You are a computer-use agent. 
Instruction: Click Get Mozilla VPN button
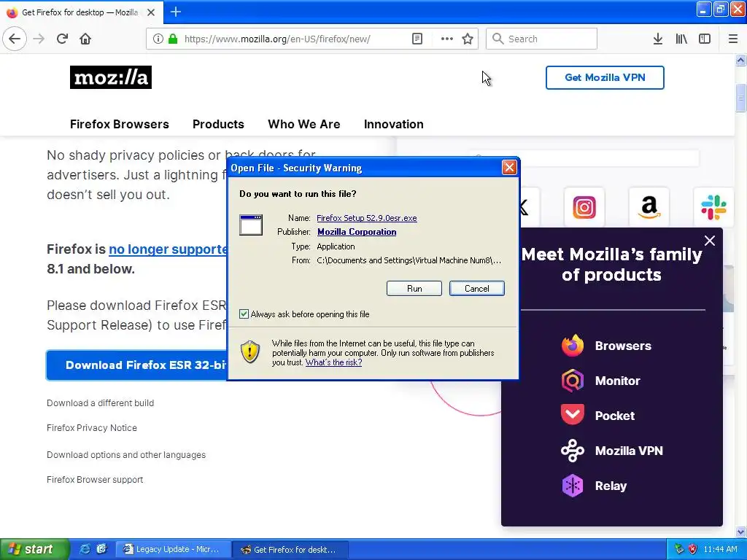coord(605,77)
